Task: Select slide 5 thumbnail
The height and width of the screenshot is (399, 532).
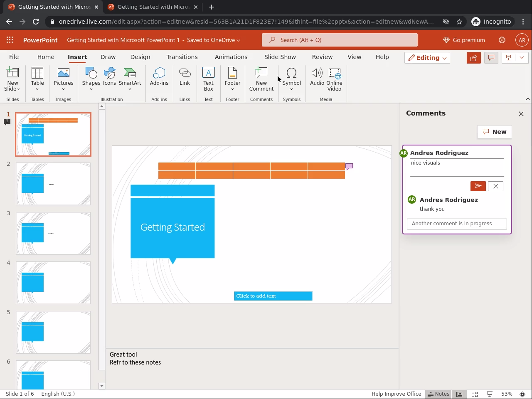Action: [53, 332]
